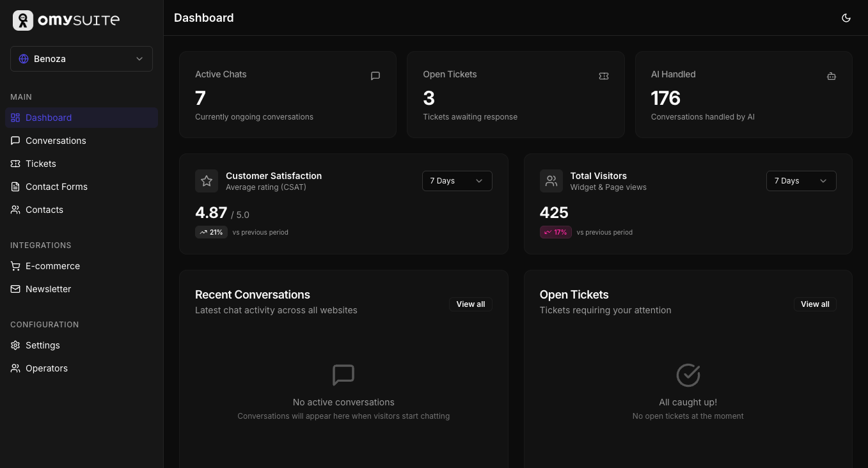The height and width of the screenshot is (468, 868).
Task: Open Conversations from the sidebar
Action: 56,141
